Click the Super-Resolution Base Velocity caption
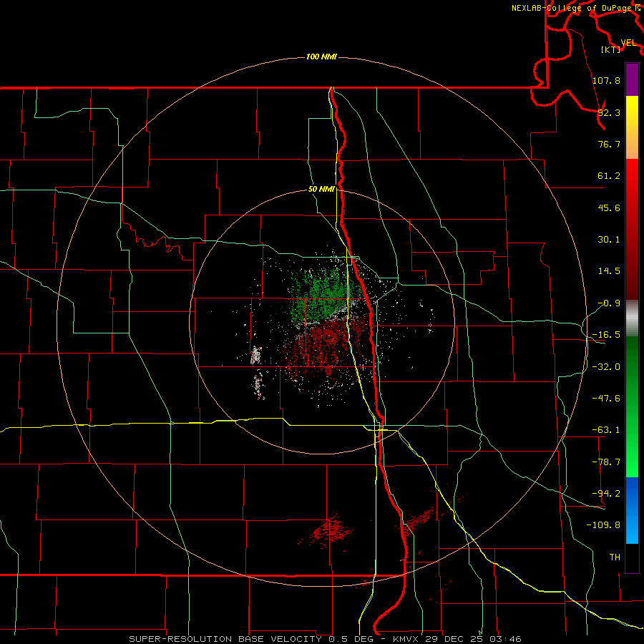Image resolution: width=644 pixels, height=644 pixels. tap(326, 639)
